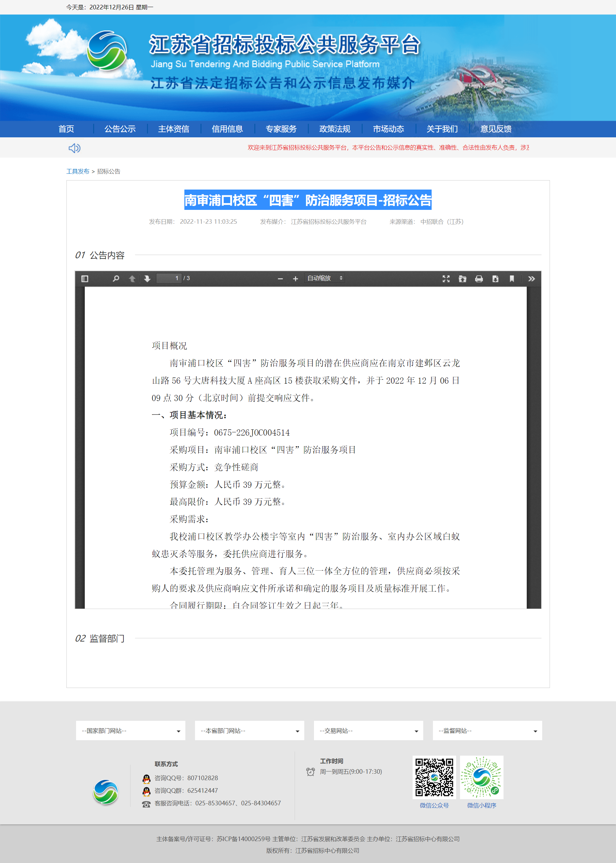Screen dimensions: 616x863
Task: Open the 首页 navigation item
Action: click(x=66, y=129)
